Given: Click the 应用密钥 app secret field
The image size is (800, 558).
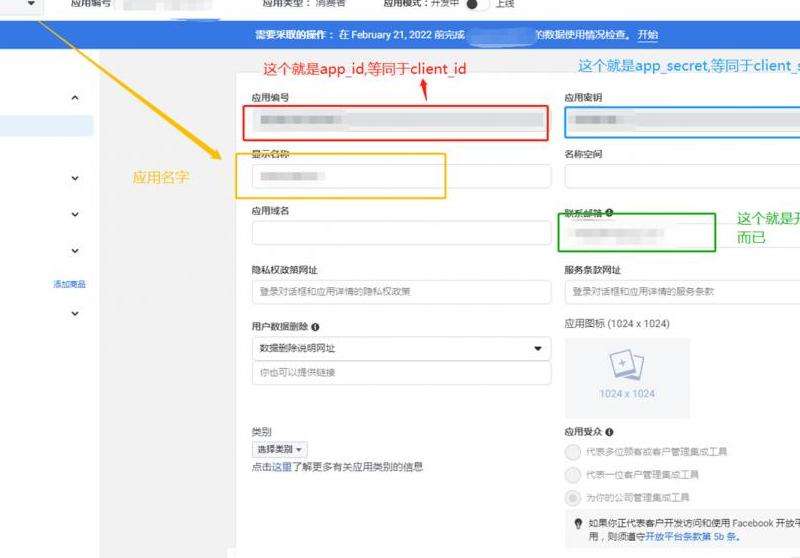Looking at the screenshot, I should tap(682, 122).
